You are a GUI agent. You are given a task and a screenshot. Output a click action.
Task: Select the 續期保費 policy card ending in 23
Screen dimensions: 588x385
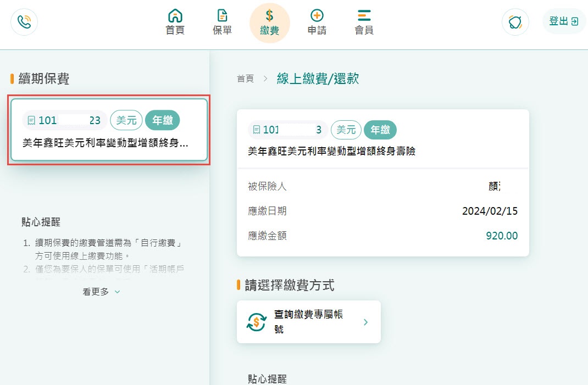(109, 130)
